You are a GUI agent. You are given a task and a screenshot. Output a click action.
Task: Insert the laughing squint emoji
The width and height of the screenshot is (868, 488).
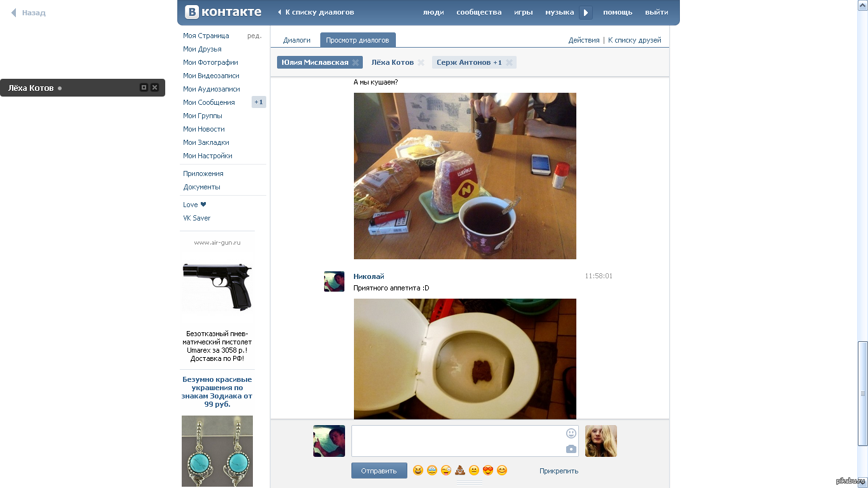(418, 471)
